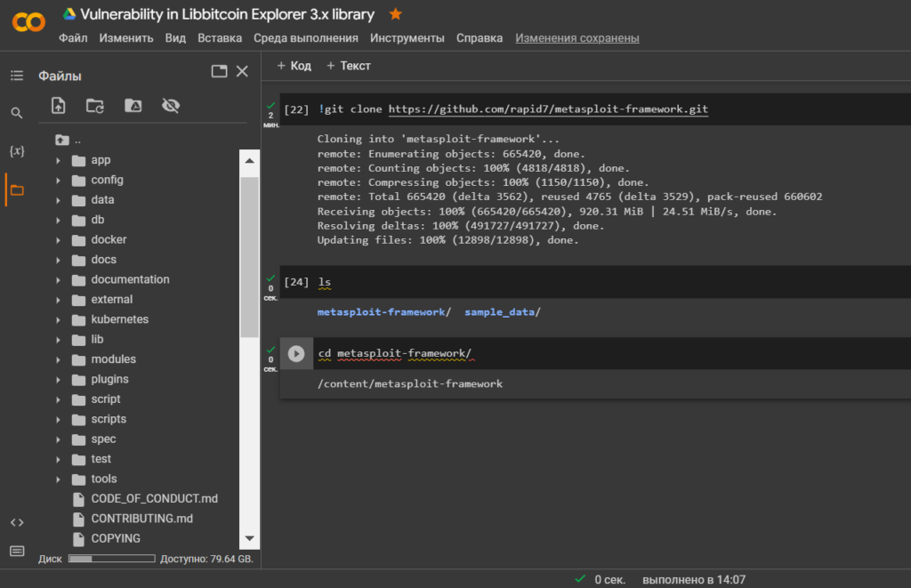Click the file list scrollbar up arrow
911x588 pixels.
coord(249,160)
